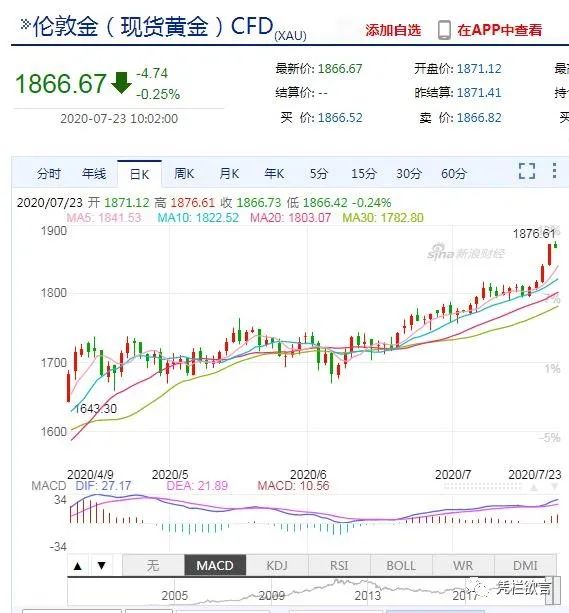Click double-arrow icon before 伦敦金 title

tap(25, 25)
